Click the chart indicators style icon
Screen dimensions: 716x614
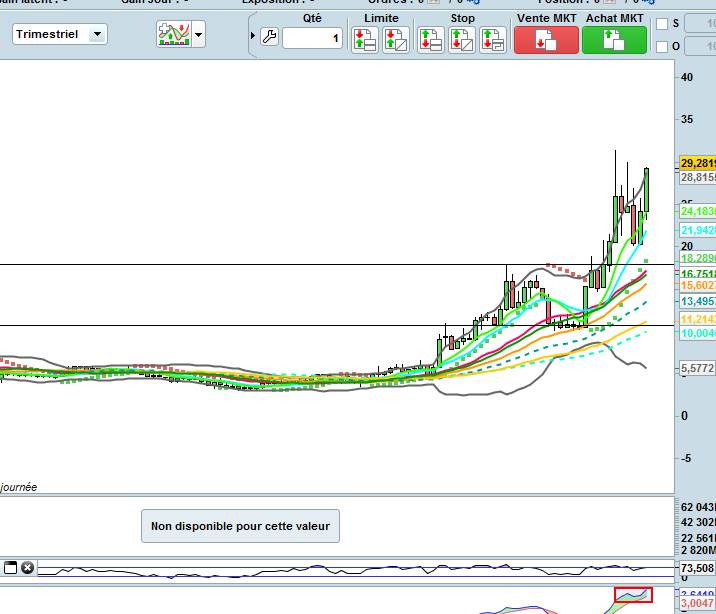(174, 34)
